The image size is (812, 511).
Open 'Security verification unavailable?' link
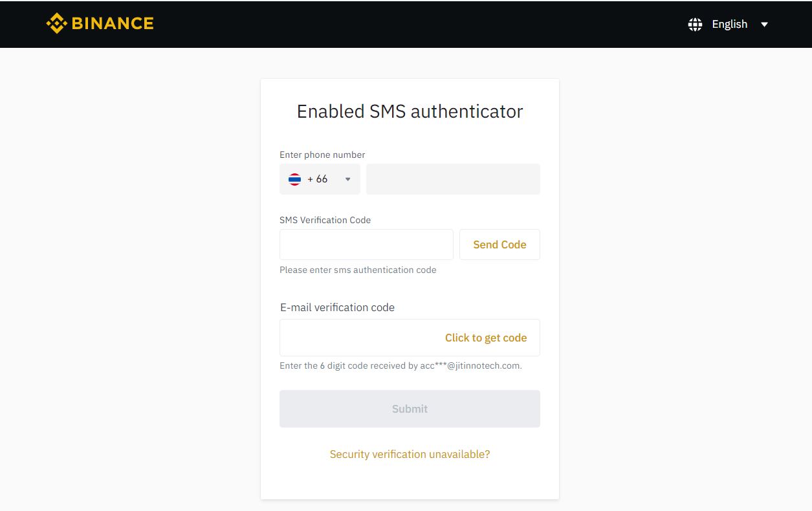pyautogui.click(x=410, y=454)
